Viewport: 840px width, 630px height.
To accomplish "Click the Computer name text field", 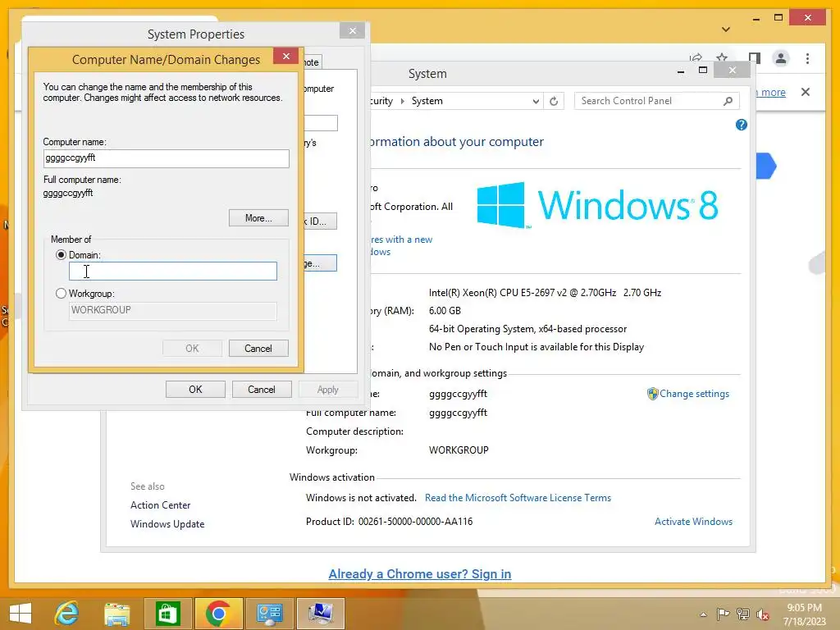I will (x=166, y=158).
